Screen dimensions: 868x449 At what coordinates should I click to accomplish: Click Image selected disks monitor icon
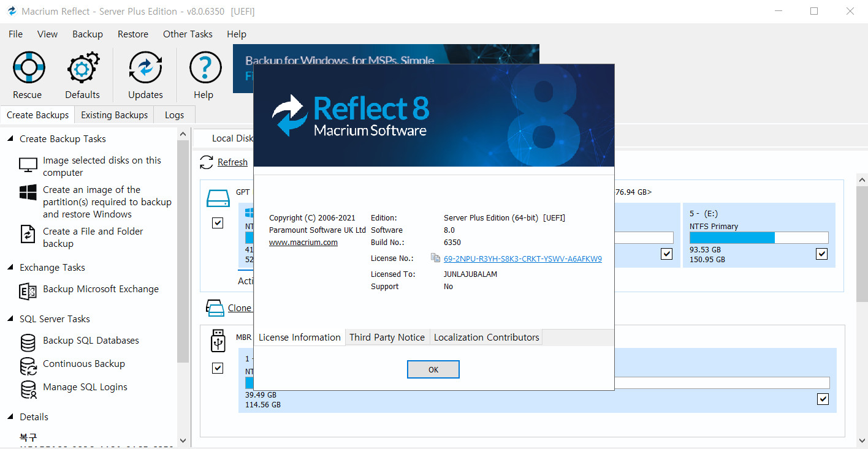[x=28, y=165]
